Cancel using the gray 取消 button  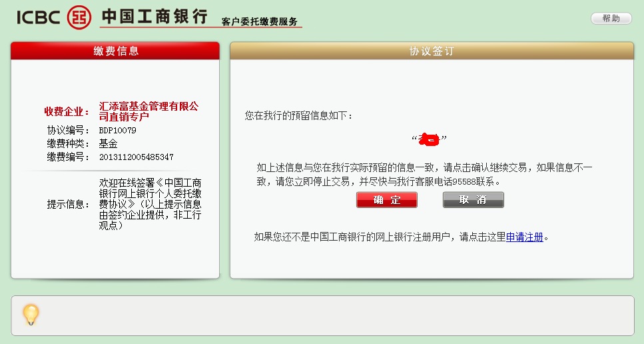pyautogui.click(x=473, y=200)
